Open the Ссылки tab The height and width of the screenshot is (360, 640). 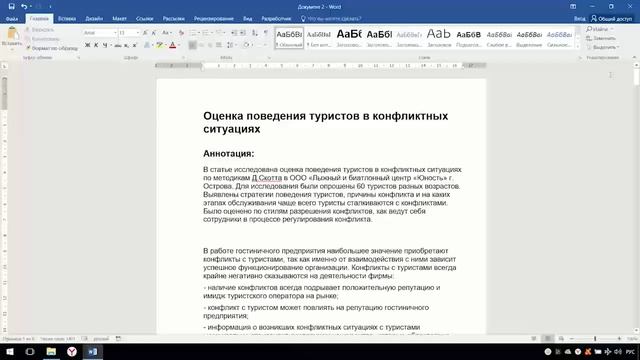pos(144,19)
